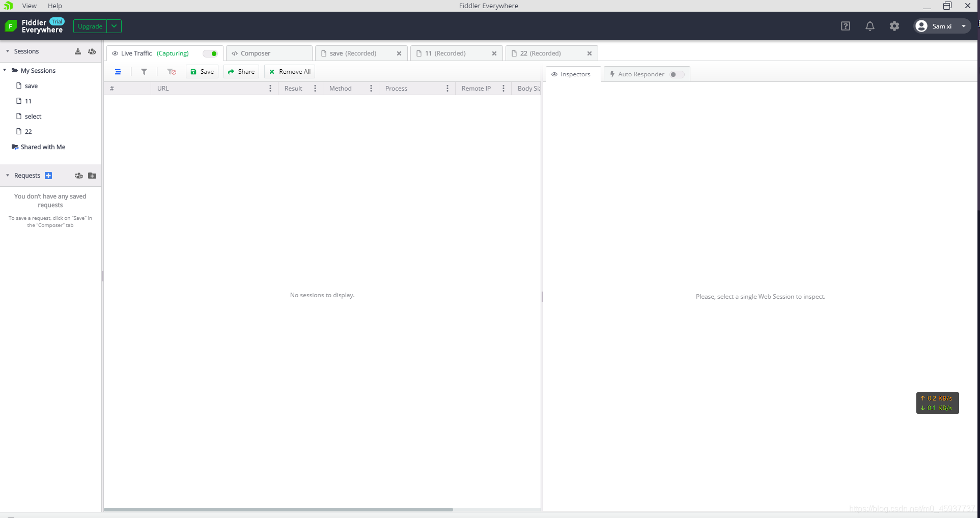This screenshot has width=980, height=518.
Task: Click the Sessions share-with-users icon
Action: pyautogui.click(x=92, y=51)
